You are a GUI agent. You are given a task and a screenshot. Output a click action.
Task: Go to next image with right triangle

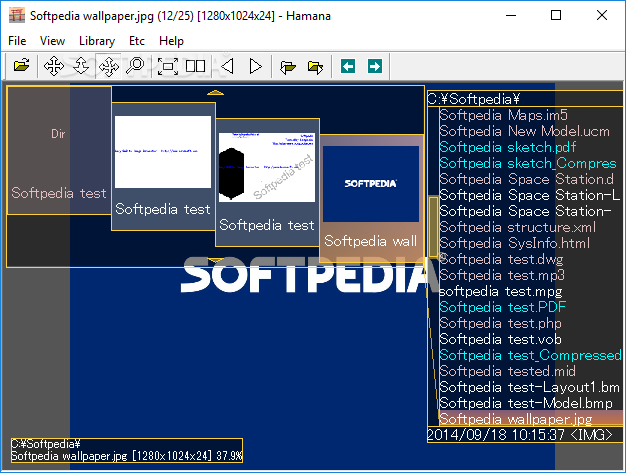[256, 66]
